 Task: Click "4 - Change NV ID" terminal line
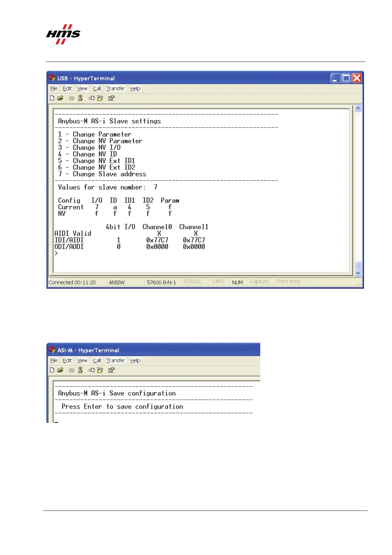click(87, 154)
